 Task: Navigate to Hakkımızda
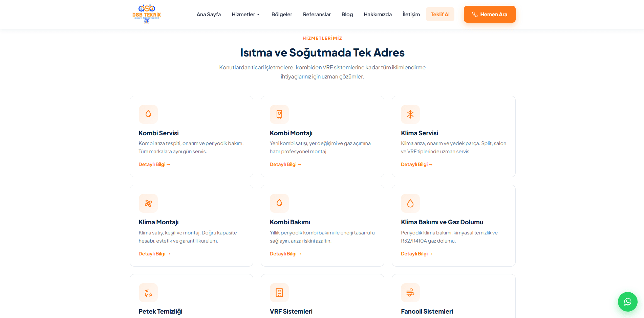coord(378,14)
